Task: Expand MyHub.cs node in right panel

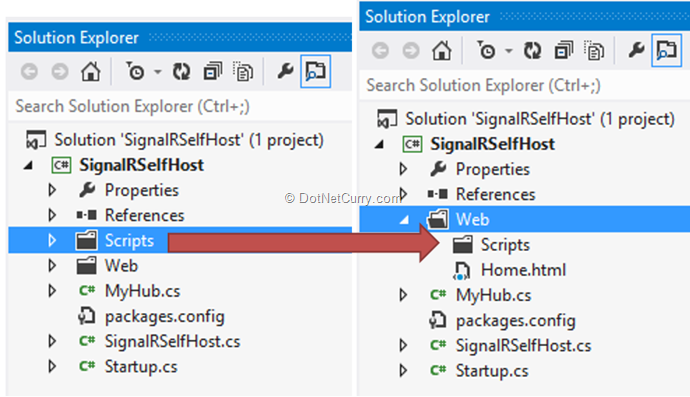Action: [x=403, y=295]
